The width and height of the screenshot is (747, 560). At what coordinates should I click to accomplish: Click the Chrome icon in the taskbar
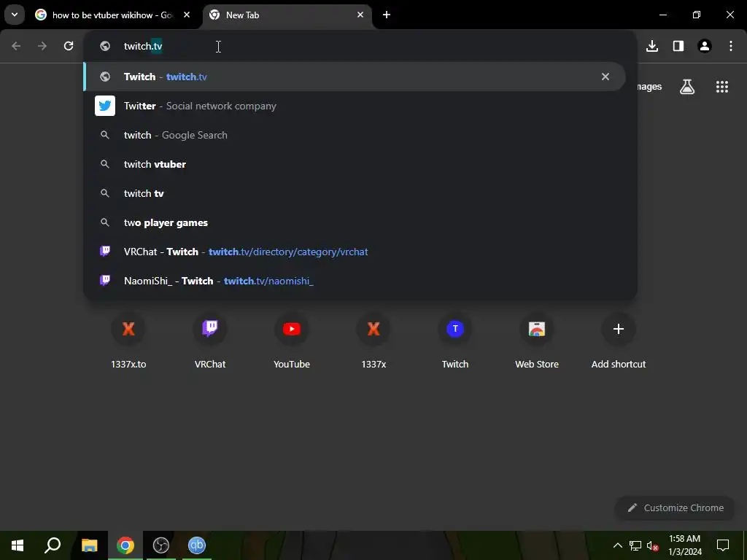tap(125, 545)
